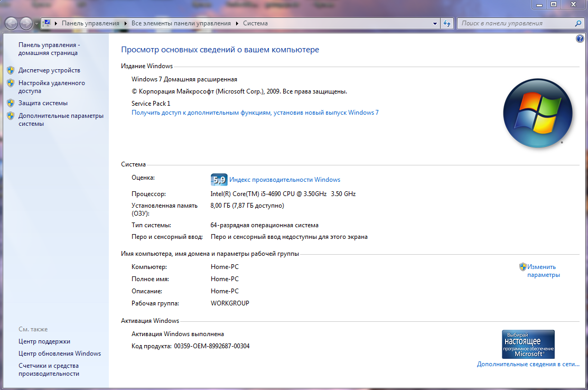Screen dimensions: 588x390
Task: Open Индекс производительности Windows
Action: 285,180
